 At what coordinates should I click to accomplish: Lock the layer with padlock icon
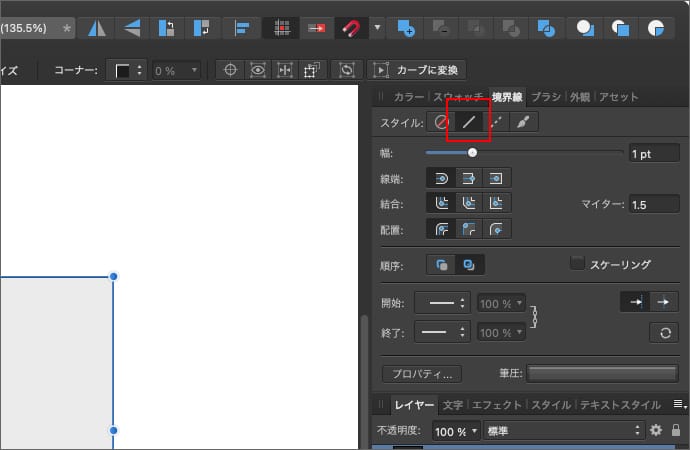coord(677,430)
